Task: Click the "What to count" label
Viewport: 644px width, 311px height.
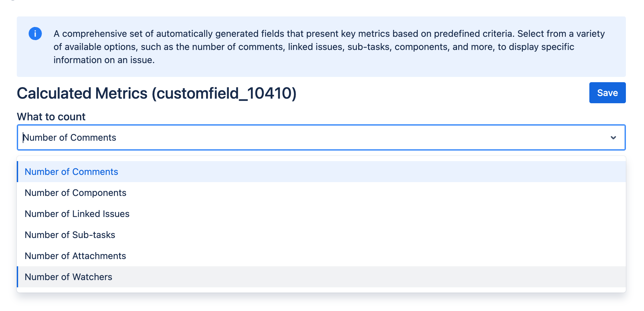Action: pos(51,117)
